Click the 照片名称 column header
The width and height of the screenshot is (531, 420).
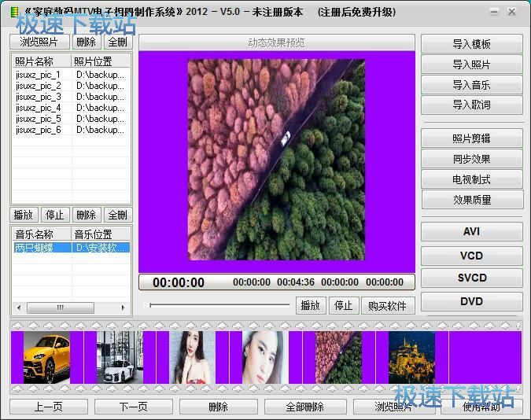coord(42,61)
